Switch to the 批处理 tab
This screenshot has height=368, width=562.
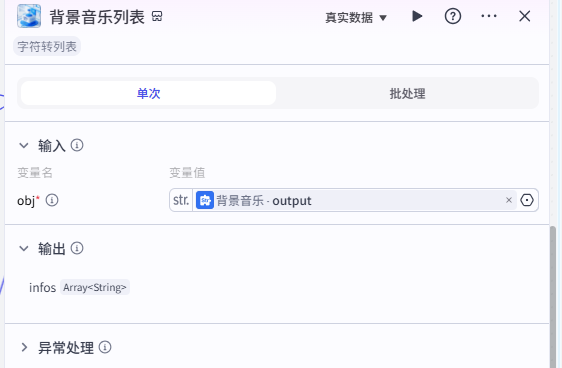(408, 93)
